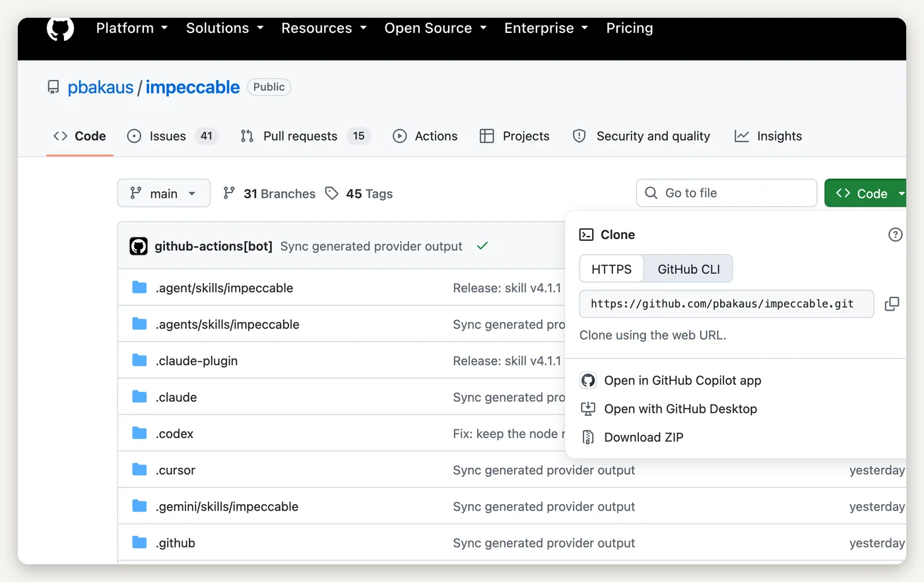Click the GitHub Octocat logo
This screenshot has height=582, width=924.
click(x=60, y=28)
